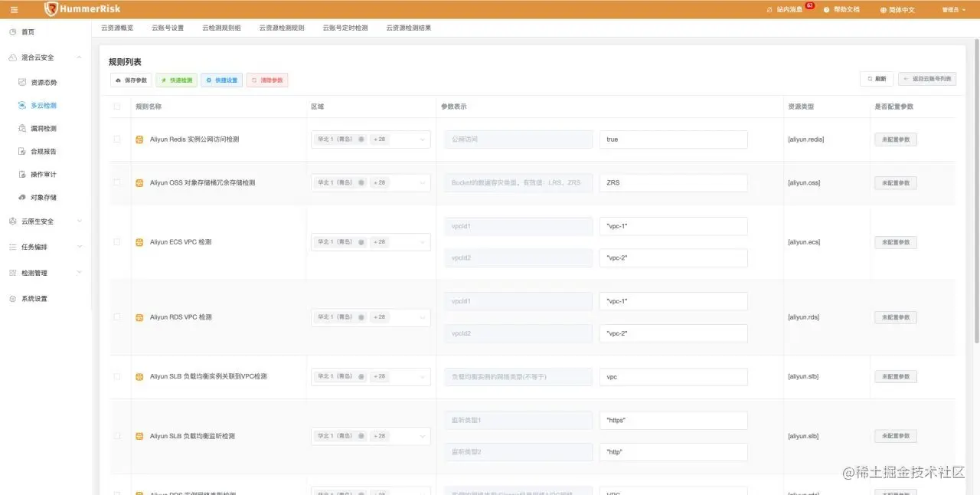The image size is (980, 495).
Task: Click the 对象存储 sidebar icon
Action: point(23,197)
